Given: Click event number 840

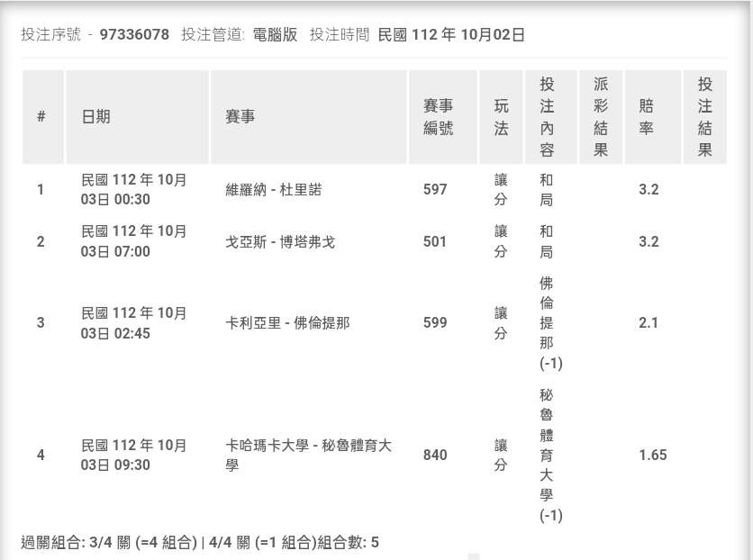Looking at the screenshot, I should pos(435,455).
